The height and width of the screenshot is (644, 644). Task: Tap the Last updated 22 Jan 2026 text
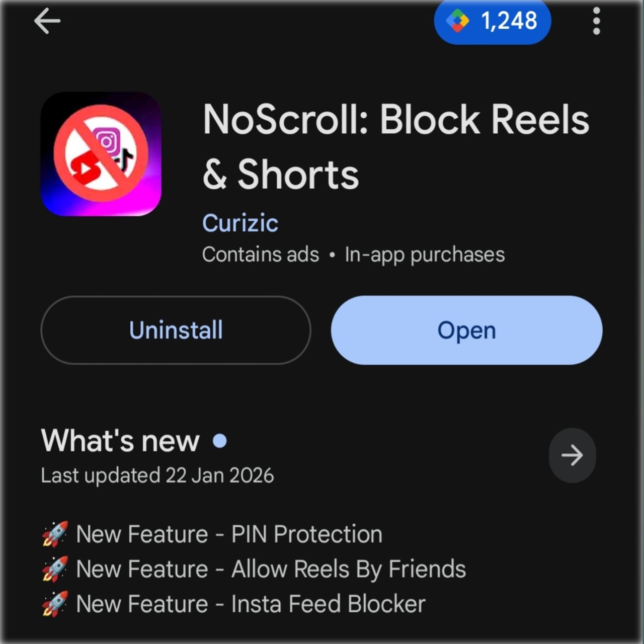pos(157,475)
